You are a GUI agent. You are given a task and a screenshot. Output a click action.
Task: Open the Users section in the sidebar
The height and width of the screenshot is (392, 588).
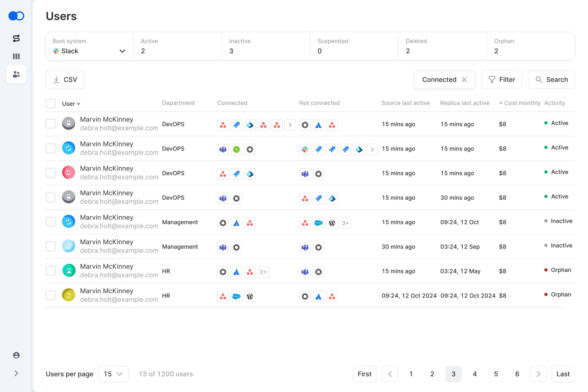pyautogui.click(x=16, y=74)
